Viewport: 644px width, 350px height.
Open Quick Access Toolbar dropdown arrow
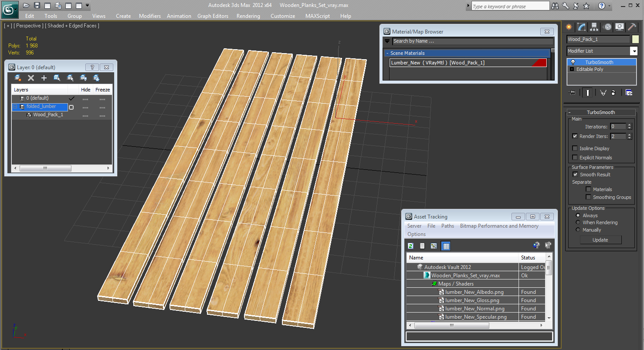(88, 6)
